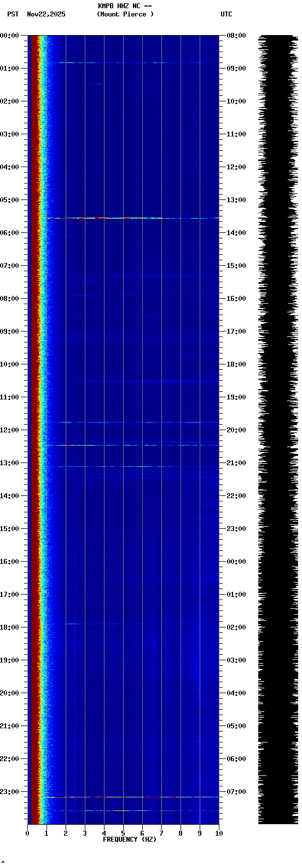302x868 pixels.
Task: Click frequency axis tick label '8'
Action: point(181,833)
